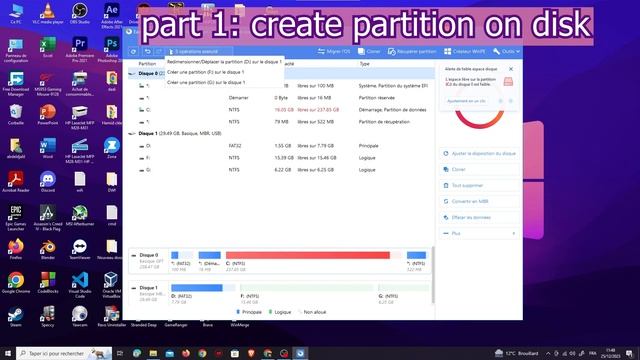Open CodeBlocks desktop shortcut

point(48,283)
